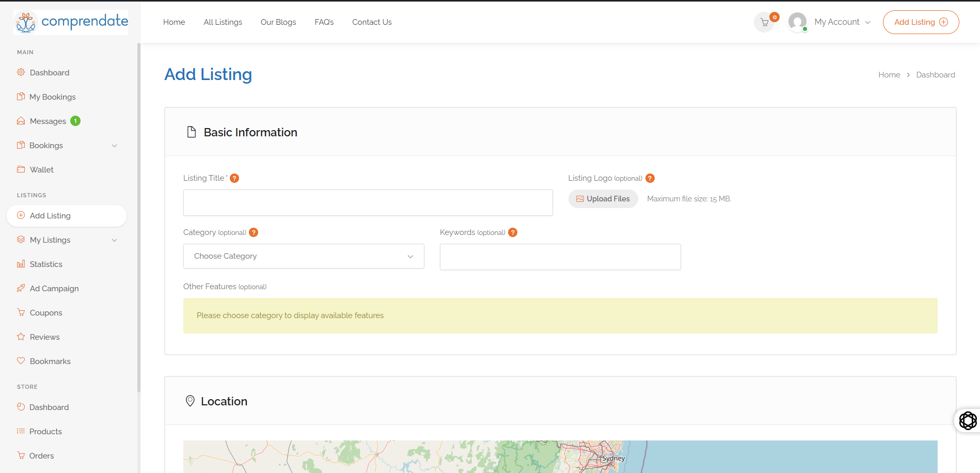The image size is (980, 473).
Task: Focus the Keywords text field
Action: click(x=560, y=257)
